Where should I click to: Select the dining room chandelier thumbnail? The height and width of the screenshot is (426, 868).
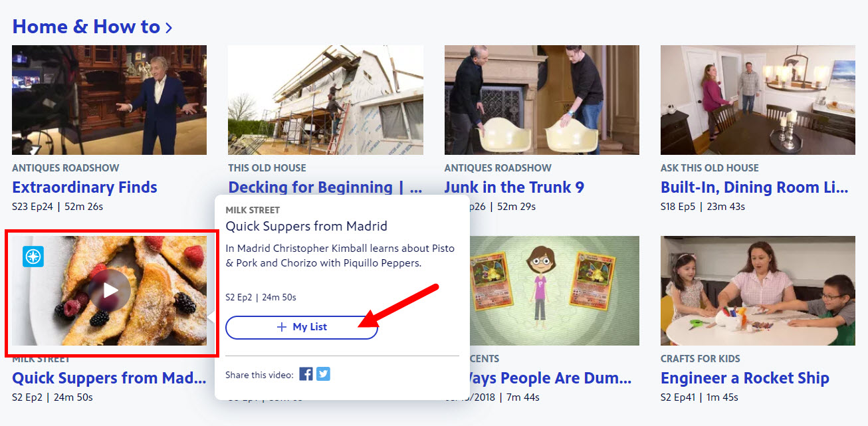tap(758, 100)
